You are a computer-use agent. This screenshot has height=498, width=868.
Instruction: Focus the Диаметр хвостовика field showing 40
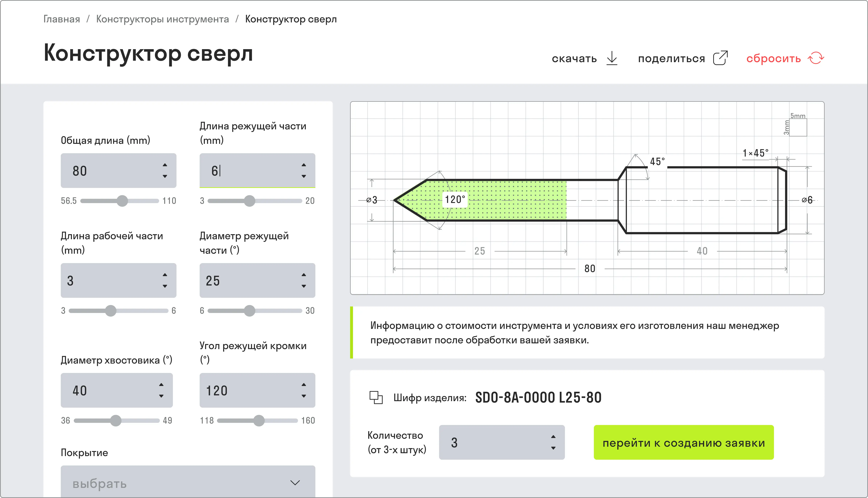pos(117,390)
